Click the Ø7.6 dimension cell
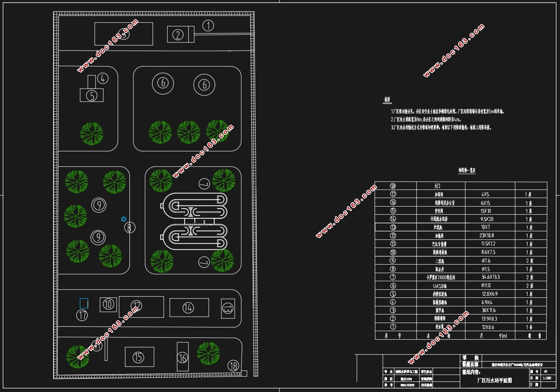Screen dimensions: 560x392 click(490, 261)
